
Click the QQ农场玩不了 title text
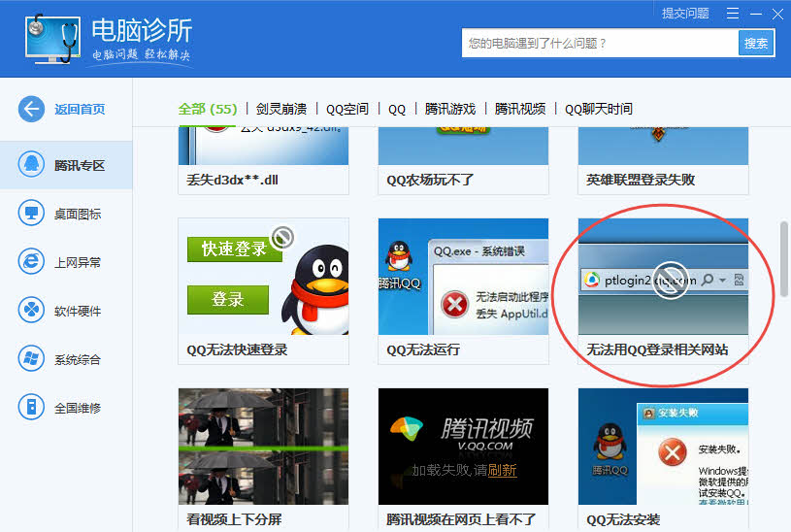(x=430, y=180)
